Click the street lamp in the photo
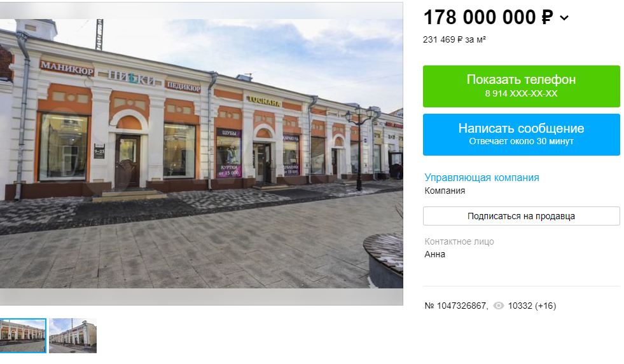Viewport: 624px width, 364px height. [359, 148]
